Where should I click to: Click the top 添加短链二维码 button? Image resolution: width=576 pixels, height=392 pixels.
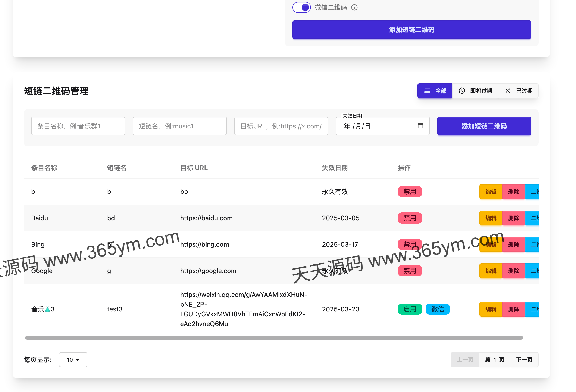[411, 30]
